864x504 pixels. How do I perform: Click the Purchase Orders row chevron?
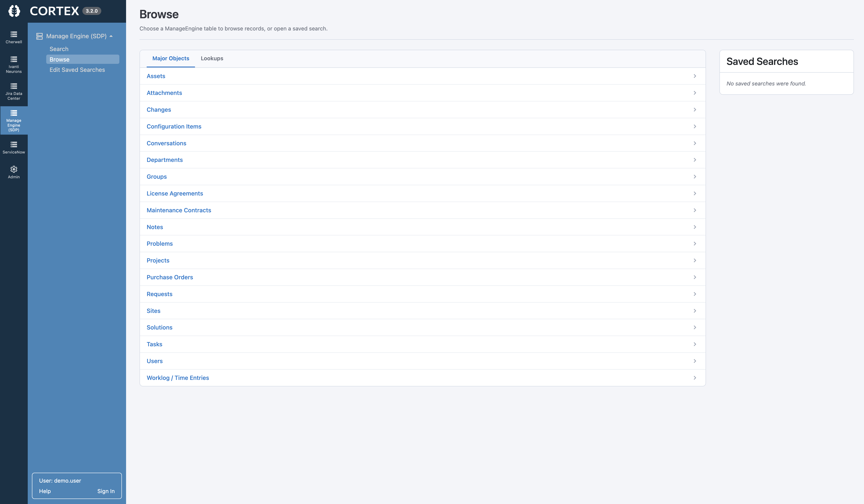click(695, 277)
